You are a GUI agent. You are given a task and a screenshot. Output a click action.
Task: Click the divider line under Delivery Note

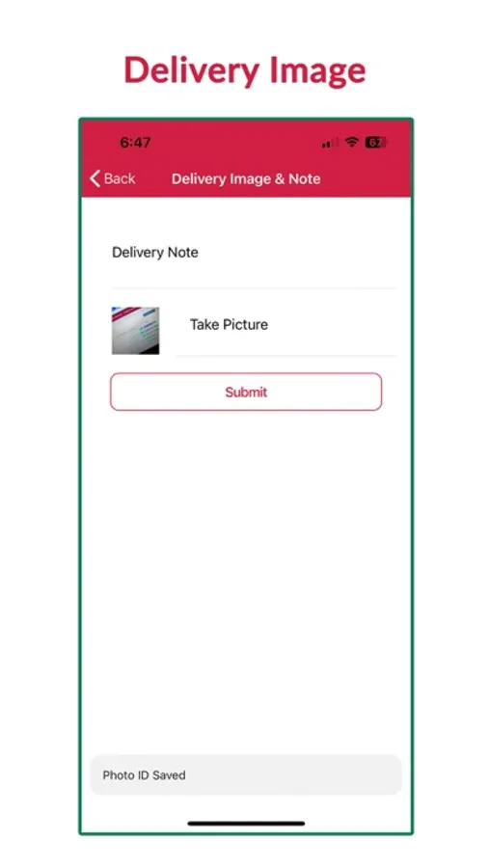[255, 287]
